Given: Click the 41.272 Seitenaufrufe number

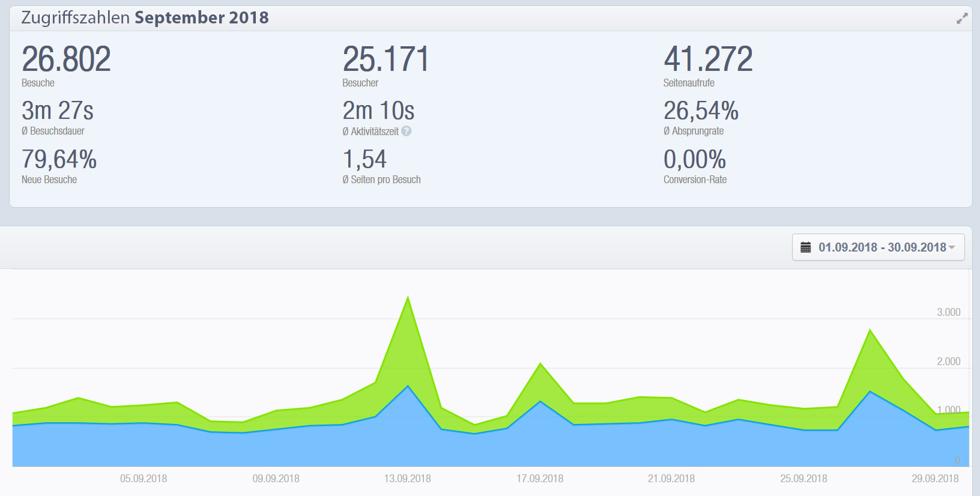Looking at the screenshot, I should tap(707, 59).
